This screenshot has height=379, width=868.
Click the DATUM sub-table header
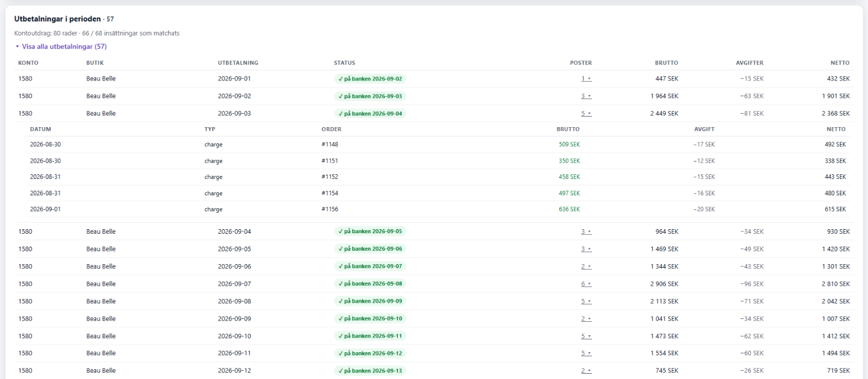[41, 129]
